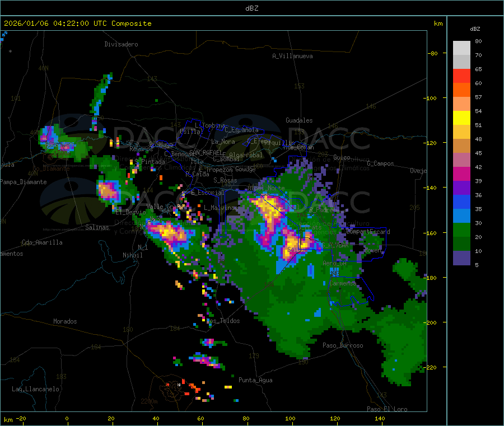Click the '140' tick on the bottom axis

[x=380, y=419]
